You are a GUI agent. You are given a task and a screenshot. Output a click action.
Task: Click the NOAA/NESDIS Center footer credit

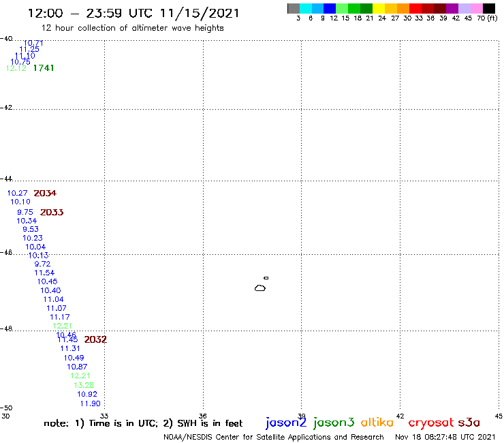coord(274,437)
